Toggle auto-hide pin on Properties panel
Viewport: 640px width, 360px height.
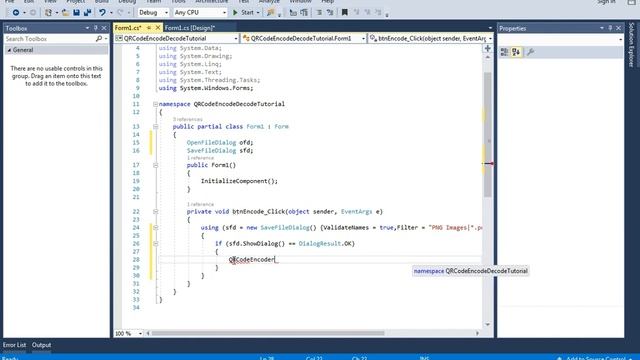click(x=610, y=28)
